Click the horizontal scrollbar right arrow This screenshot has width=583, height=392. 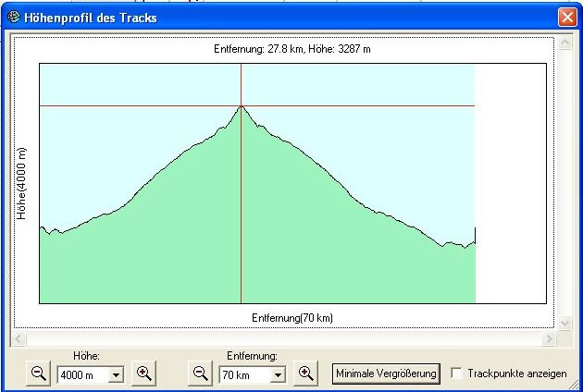click(x=551, y=339)
